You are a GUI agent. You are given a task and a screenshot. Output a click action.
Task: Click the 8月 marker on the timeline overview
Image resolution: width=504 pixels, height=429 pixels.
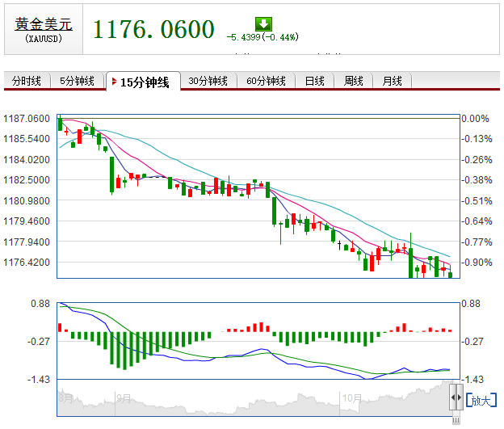click(x=65, y=398)
